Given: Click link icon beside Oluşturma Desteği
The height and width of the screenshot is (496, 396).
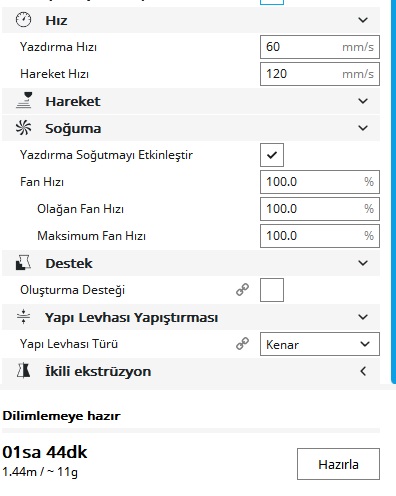Looking at the screenshot, I should click(242, 290).
